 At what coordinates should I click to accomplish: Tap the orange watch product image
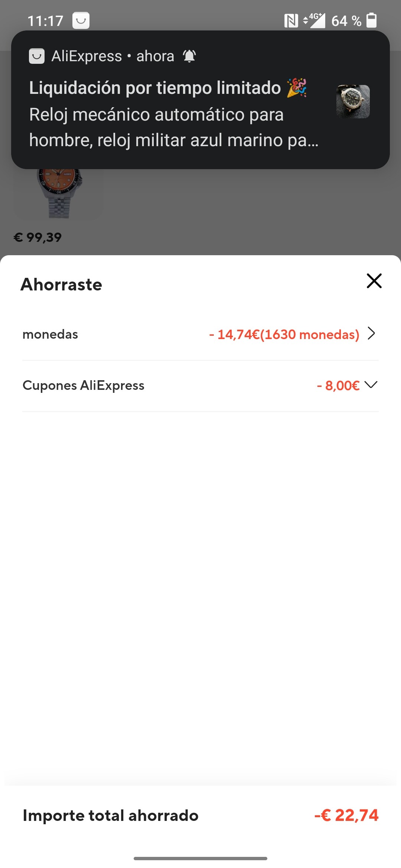[x=59, y=193]
